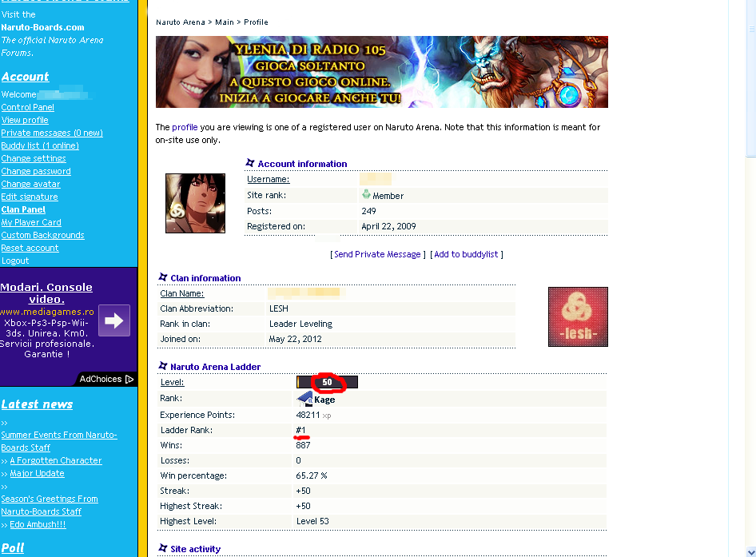Click Naruto Arena in the breadcrumb
Viewport: 756px width, 557px height.
[x=181, y=22]
